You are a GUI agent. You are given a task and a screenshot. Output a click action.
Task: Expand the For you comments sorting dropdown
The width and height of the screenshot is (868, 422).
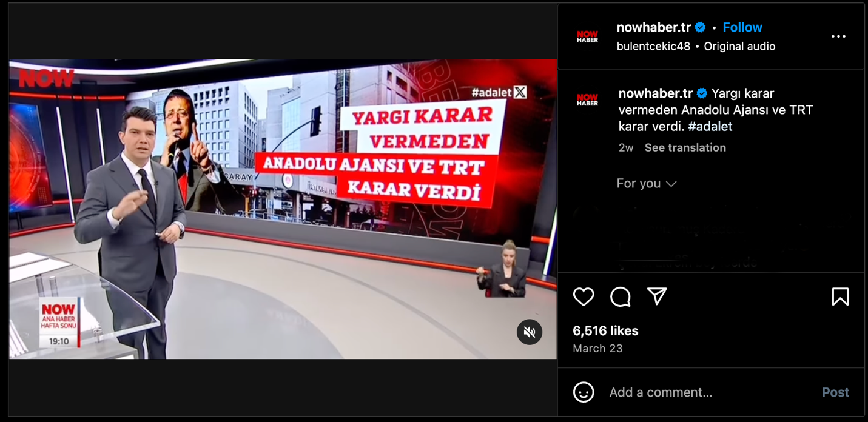(647, 183)
